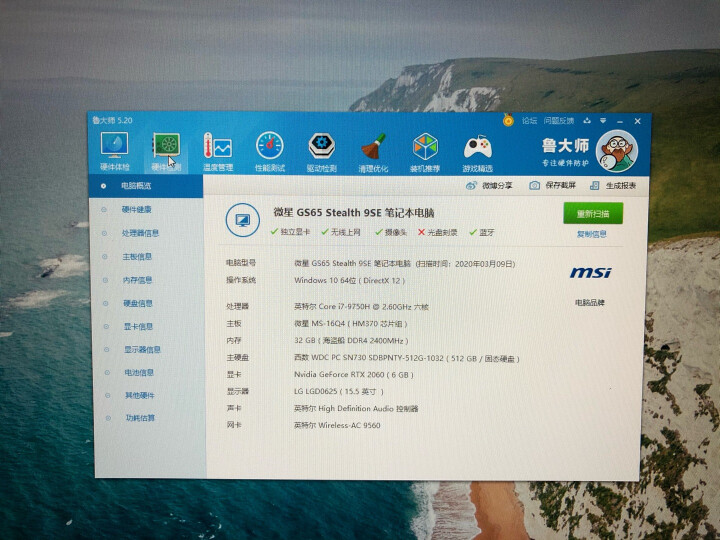This screenshot has height=540, width=720.
Task: Open 驱动检测 driver detection
Action: pyautogui.click(x=321, y=152)
